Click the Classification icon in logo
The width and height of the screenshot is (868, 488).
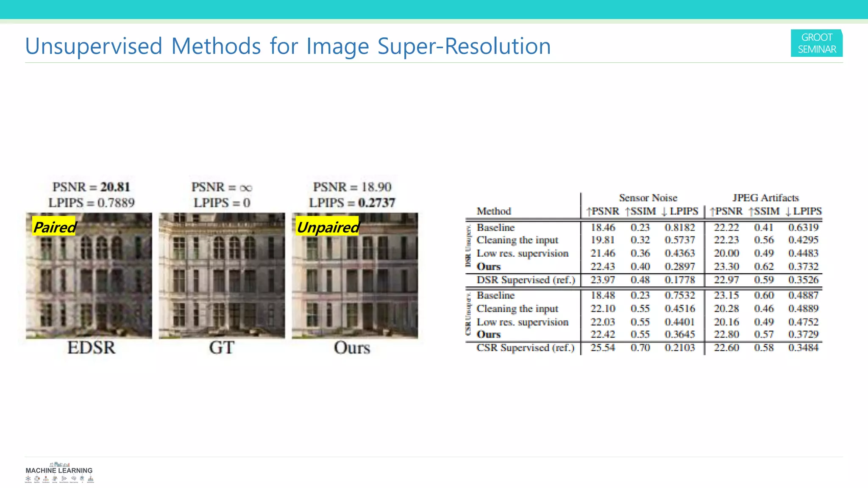point(46,479)
